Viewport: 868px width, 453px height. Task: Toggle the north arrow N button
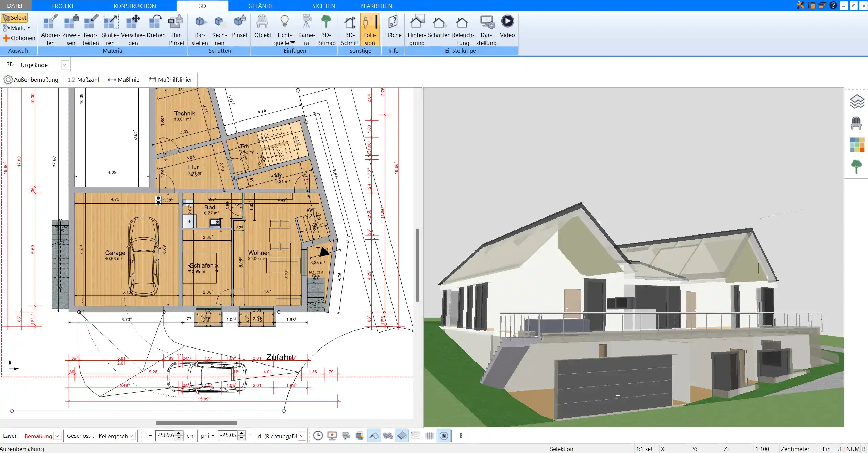point(444,436)
